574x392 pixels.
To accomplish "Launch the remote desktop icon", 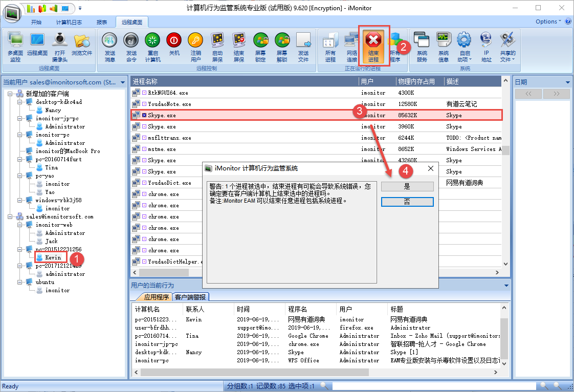I will 37,44.
